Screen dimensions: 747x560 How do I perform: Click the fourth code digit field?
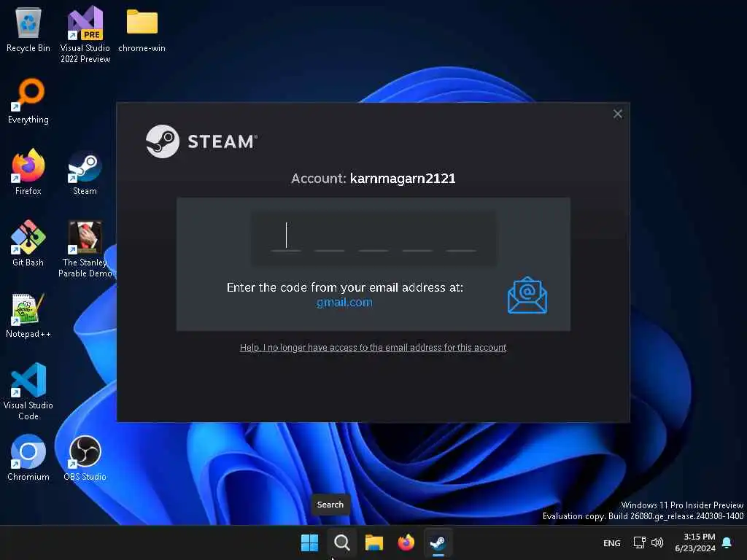pos(417,237)
